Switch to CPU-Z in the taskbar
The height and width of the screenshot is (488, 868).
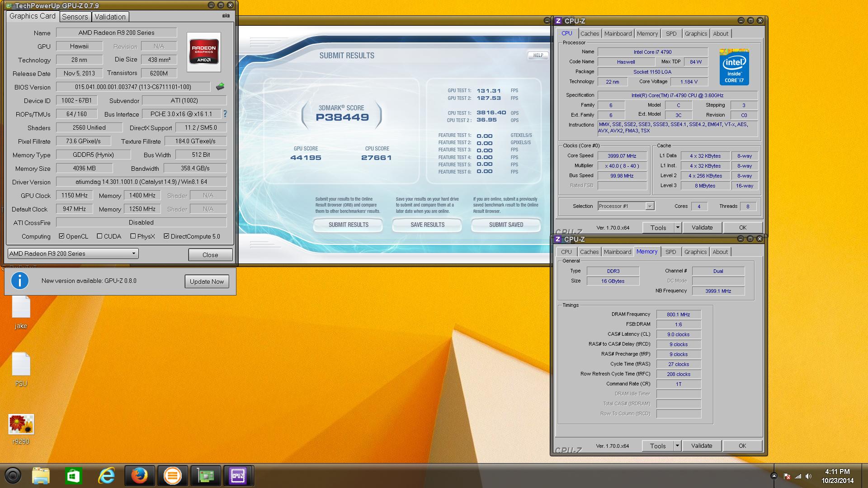(238, 476)
